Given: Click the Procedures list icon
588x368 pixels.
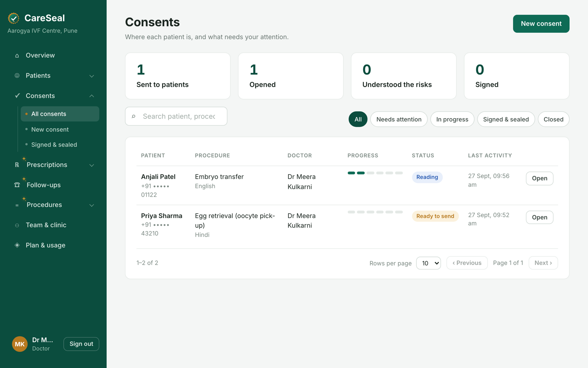Looking at the screenshot, I should coord(17,205).
